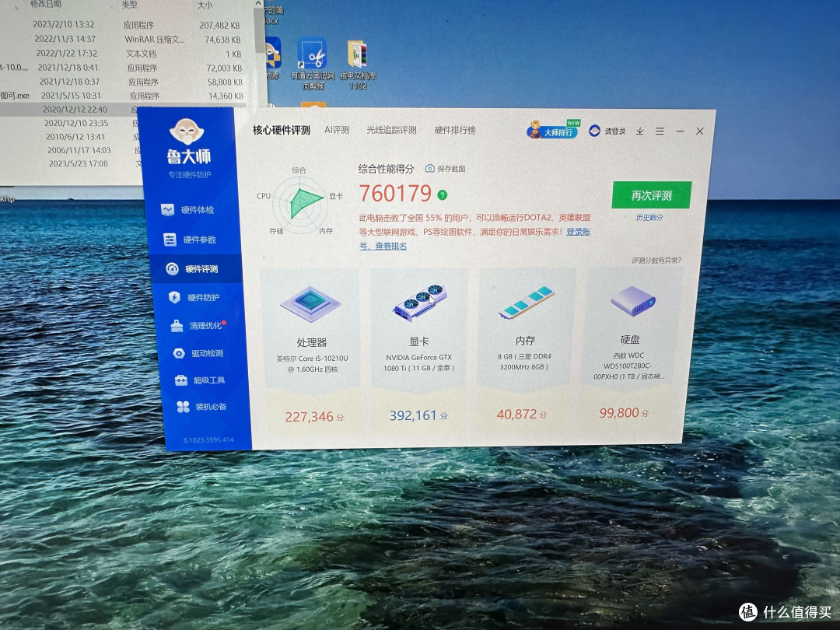Click the 40,872 memory score

[521, 414]
